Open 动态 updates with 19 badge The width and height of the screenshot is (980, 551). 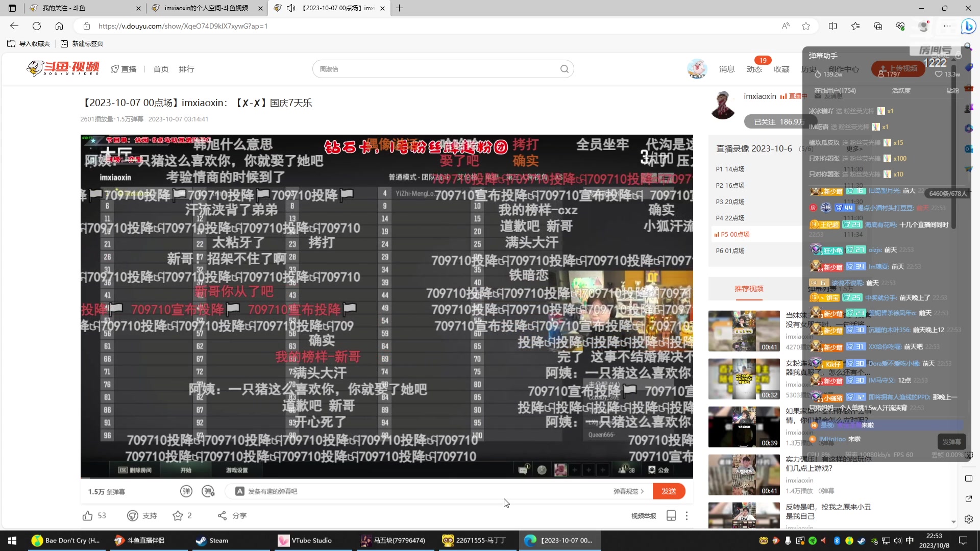click(x=754, y=69)
